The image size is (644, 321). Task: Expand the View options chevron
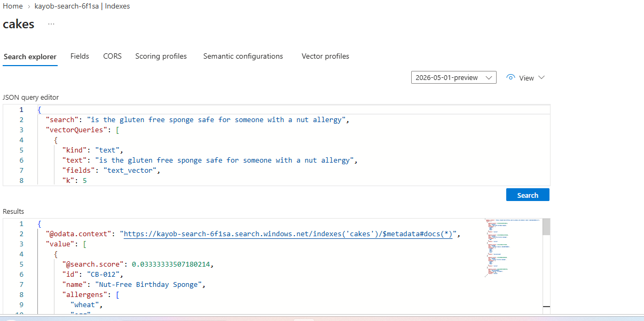[x=541, y=77]
